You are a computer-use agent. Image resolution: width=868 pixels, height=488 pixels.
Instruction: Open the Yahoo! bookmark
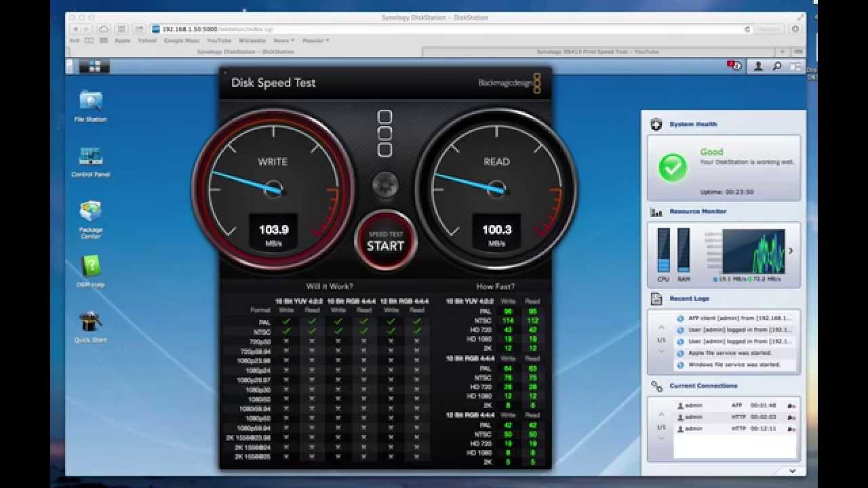pos(147,41)
